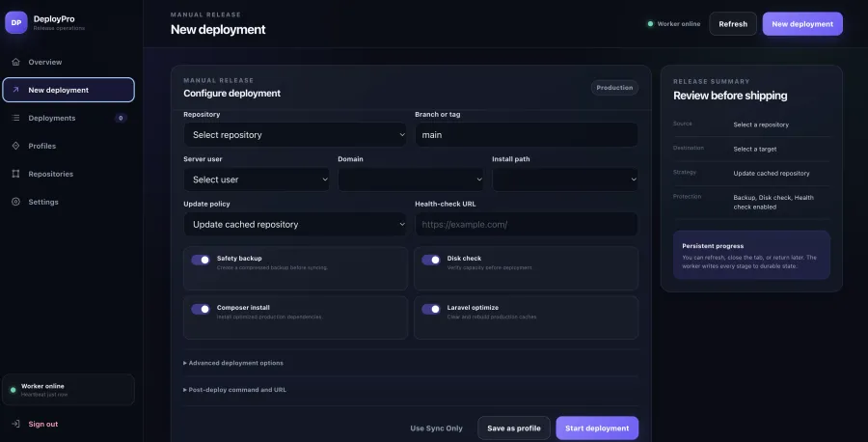This screenshot has width=868, height=442.
Task: Disable the Disk check toggle
Action: 431,260
